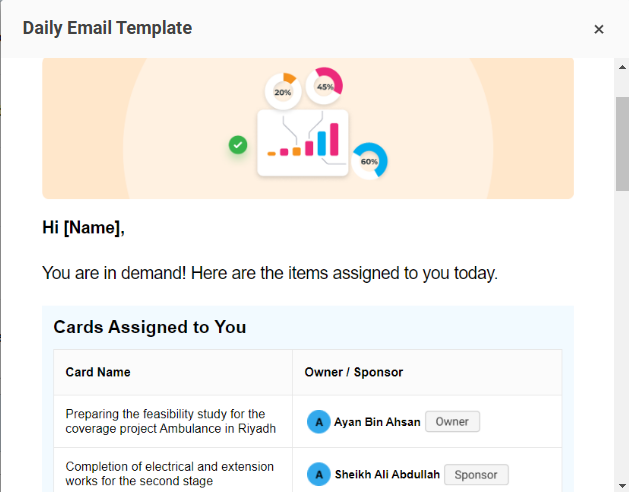Click the name Ayan Bin Ahsan
Viewport: 629px width, 492px height.
click(377, 422)
